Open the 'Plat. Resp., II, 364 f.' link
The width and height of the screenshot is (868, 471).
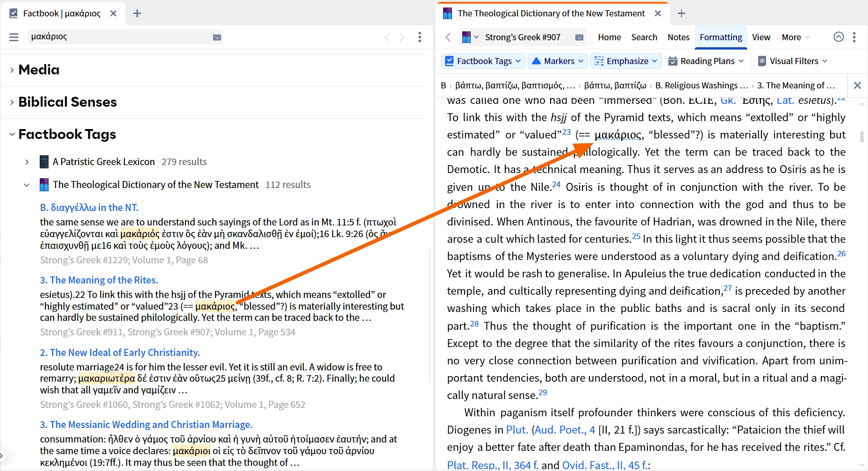[x=493, y=465]
